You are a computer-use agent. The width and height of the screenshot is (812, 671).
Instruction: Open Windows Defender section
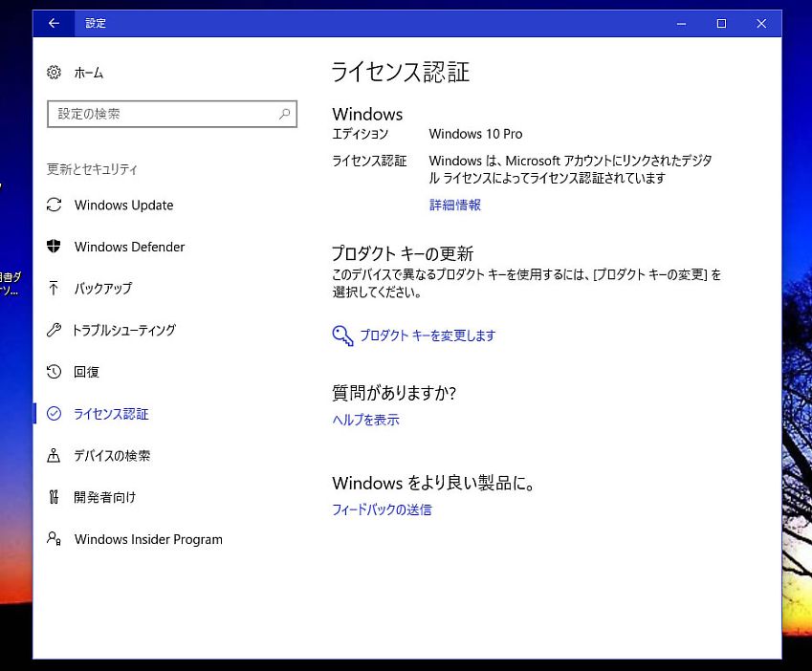(x=129, y=247)
